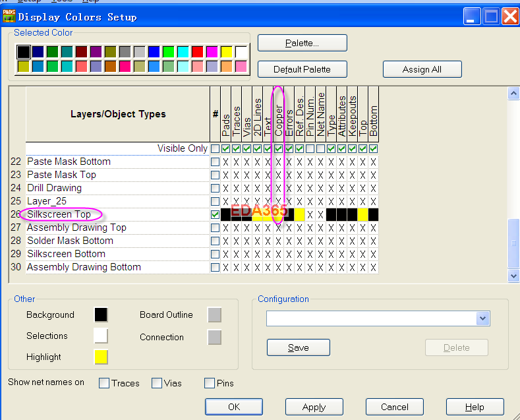The image size is (520, 420).
Task: Select the black swatch in Selected Color palette
Action: pos(24,52)
